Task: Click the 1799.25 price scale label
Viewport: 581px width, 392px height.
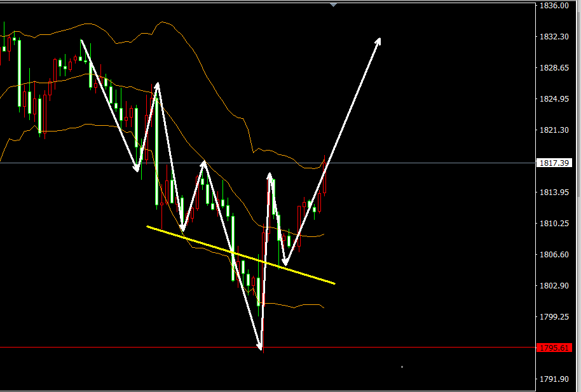Action: point(554,317)
